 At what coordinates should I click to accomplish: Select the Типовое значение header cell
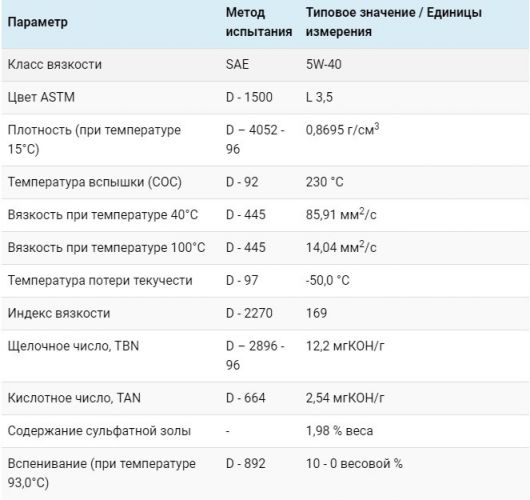click(x=394, y=22)
